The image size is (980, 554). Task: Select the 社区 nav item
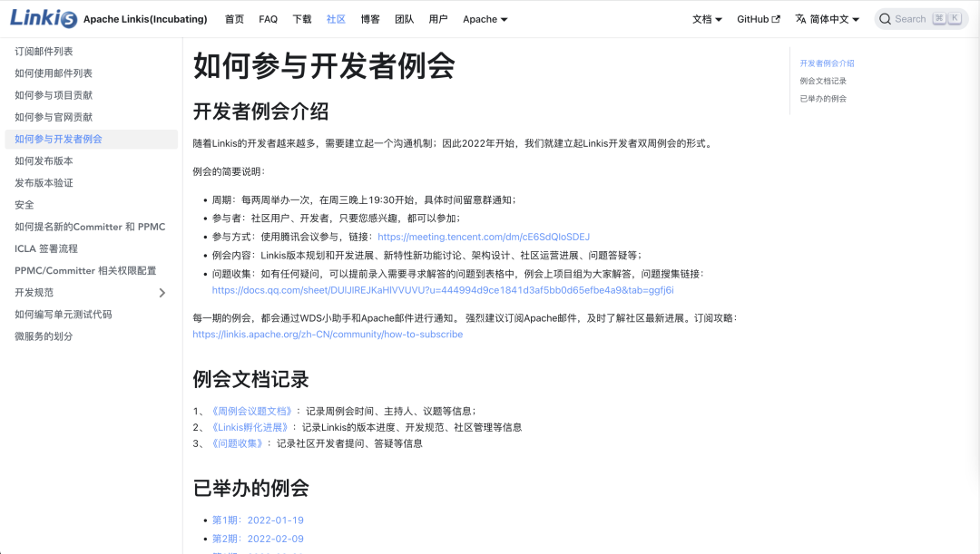coord(336,19)
